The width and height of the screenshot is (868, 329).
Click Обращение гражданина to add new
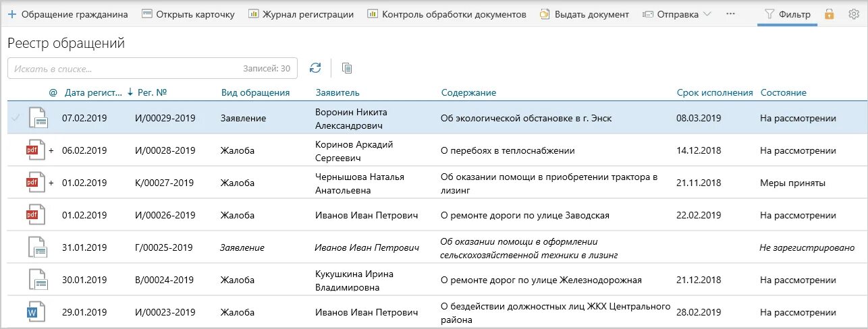[x=67, y=14]
